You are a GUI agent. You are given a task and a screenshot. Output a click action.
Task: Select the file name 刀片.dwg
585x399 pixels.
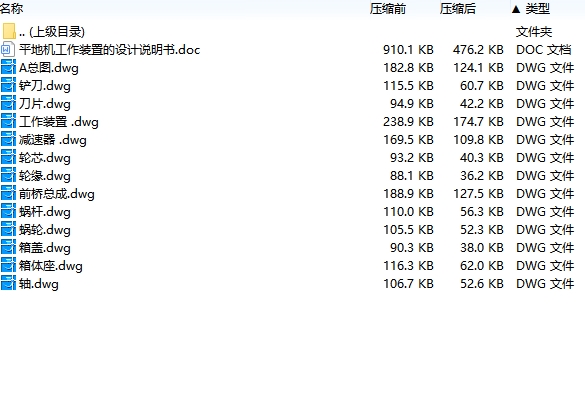pos(45,104)
